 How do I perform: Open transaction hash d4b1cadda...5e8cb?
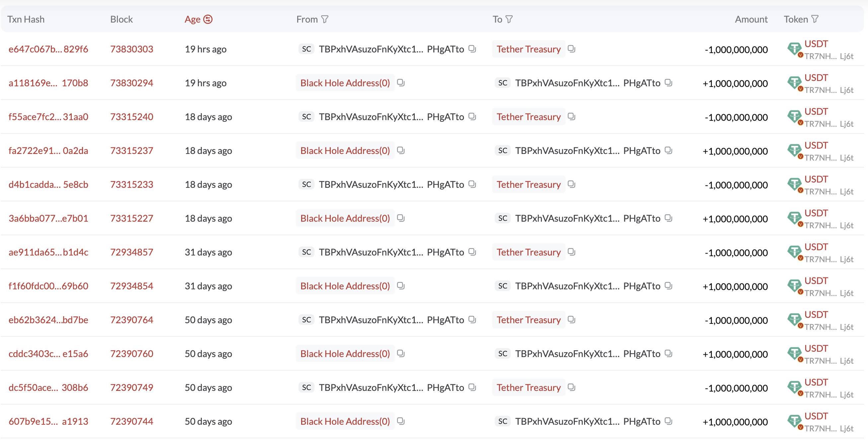tap(48, 184)
